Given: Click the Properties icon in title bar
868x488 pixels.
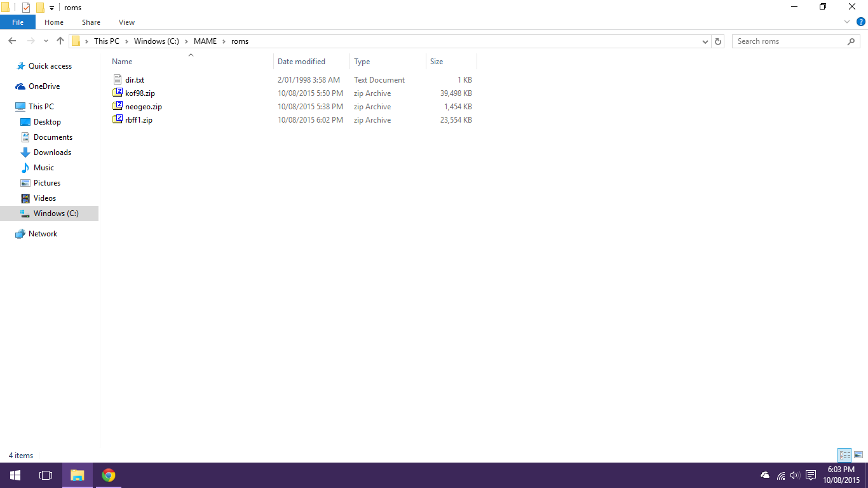Looking at the screenshot, I should click(26, 8).
